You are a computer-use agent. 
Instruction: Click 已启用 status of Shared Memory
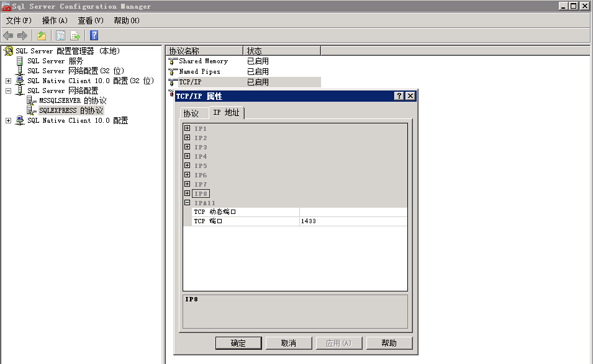[258, 61]
